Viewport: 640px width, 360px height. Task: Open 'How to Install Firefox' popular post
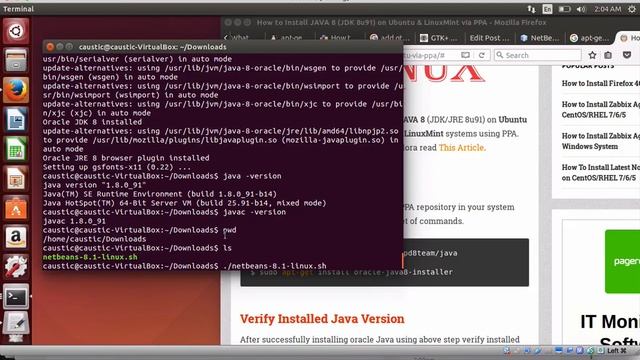click(x=600, y=83)
